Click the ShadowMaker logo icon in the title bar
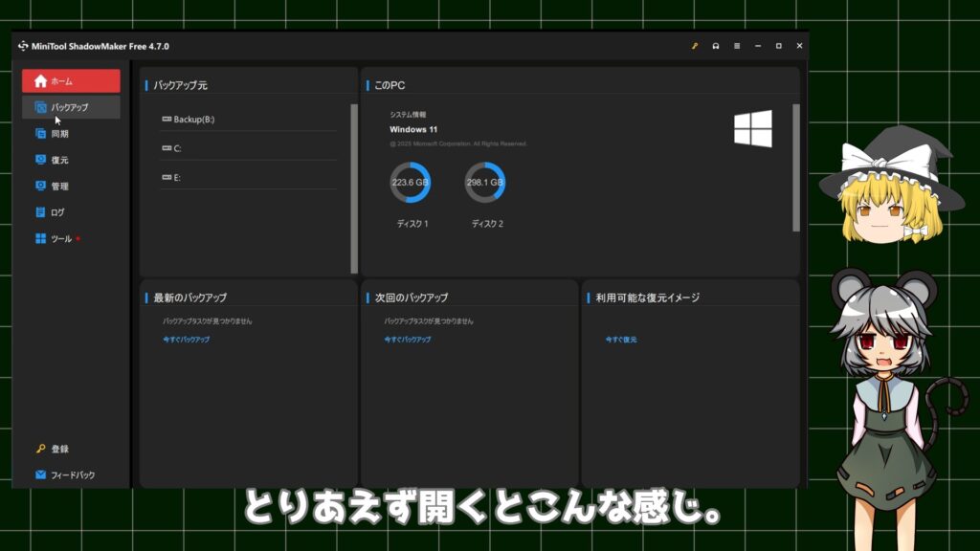Screen dimensions: 980x551 (23, 46)
